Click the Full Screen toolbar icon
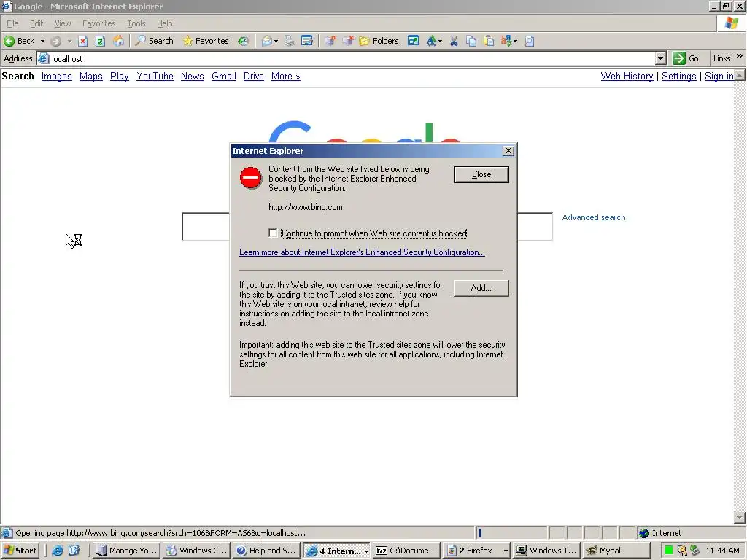 click(x=413, y=41)
